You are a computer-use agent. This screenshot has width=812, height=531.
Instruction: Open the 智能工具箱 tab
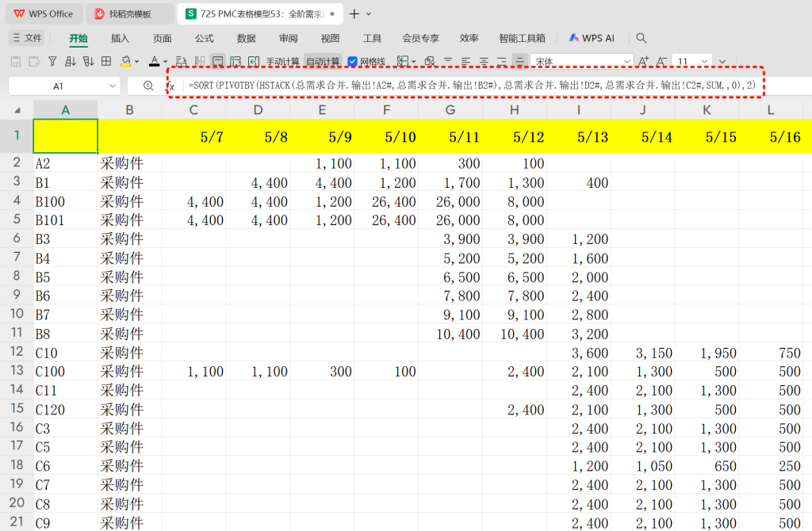click(x=522, y=38)
